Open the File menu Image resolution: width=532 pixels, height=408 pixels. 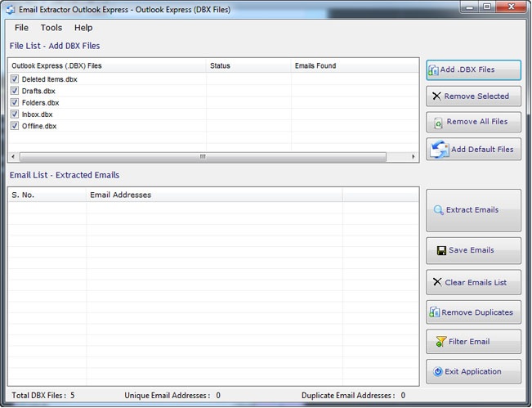click(x=21, y=28)
